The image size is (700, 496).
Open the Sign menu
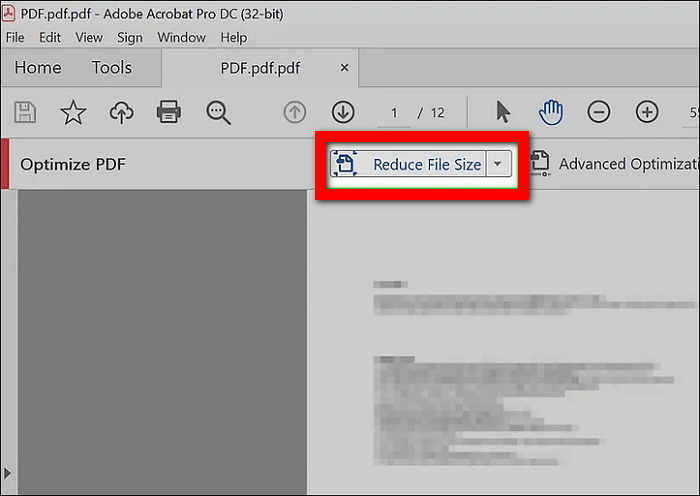[x=130, y=38]
